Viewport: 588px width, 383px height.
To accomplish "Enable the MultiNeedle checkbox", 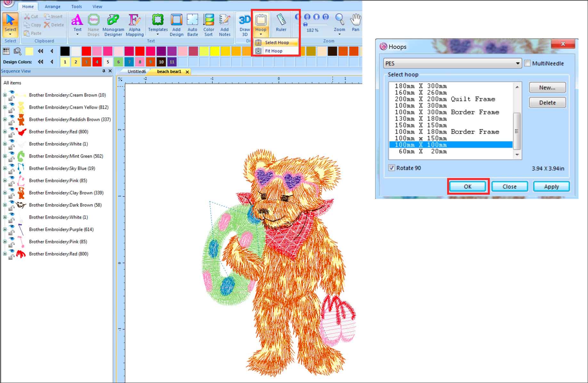I will click(528, 63).
